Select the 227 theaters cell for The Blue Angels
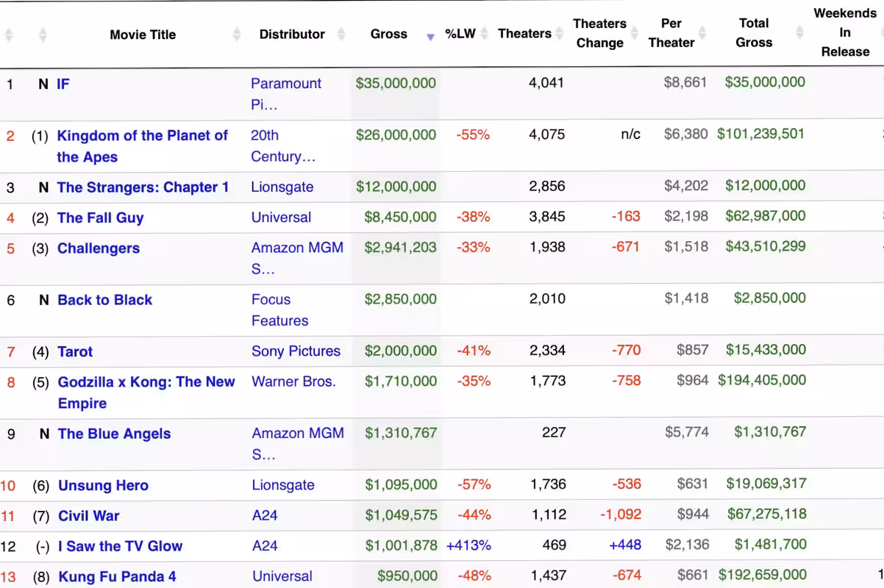The width and height of the screenshot is (884, 588). coord(554,432)
